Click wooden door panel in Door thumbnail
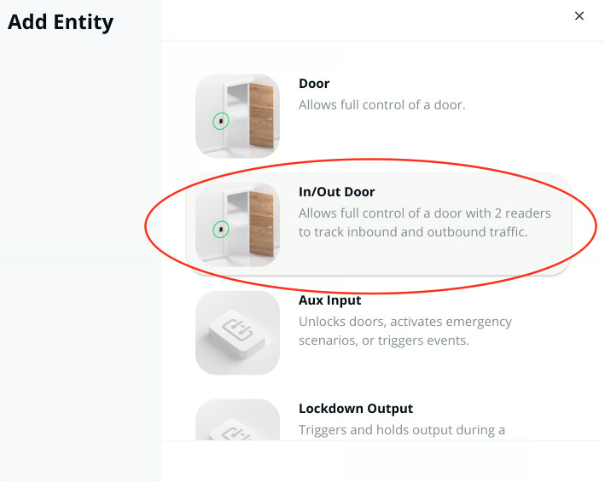 click(260, 115)
